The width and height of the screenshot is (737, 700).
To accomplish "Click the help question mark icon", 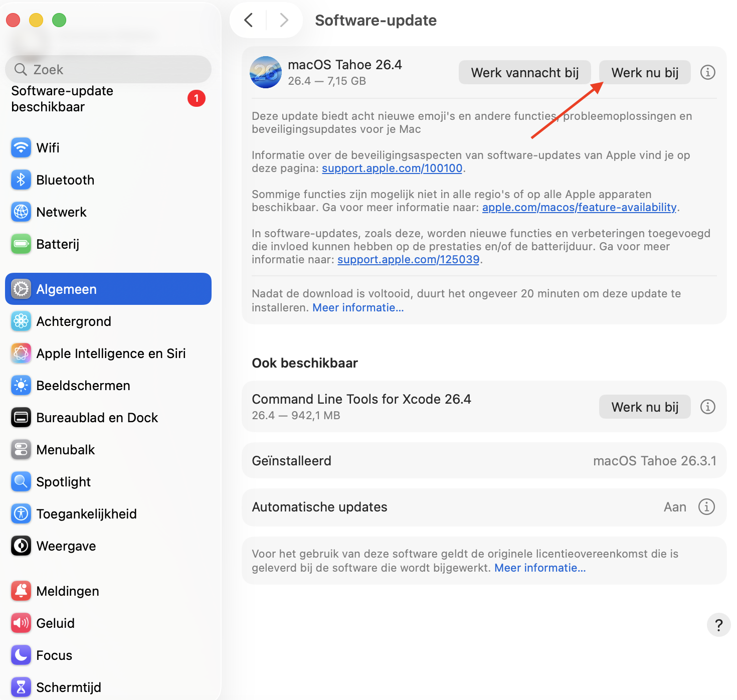I will (718, 625).
